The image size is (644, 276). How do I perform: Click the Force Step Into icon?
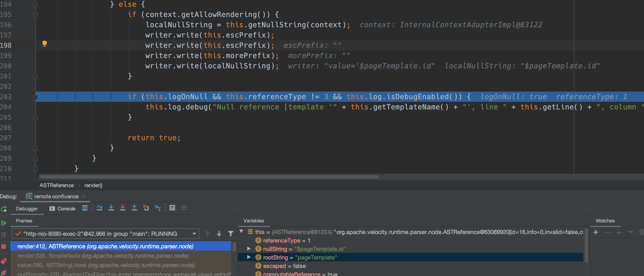pos(123,208)
